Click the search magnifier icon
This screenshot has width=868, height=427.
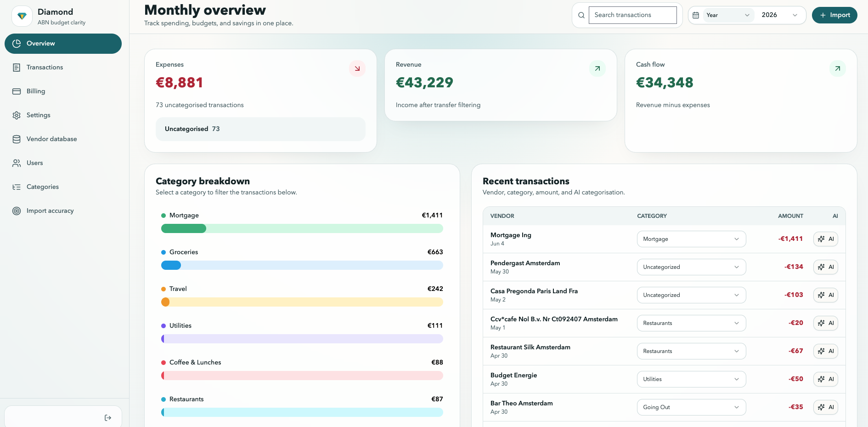click(x=581, y=15)
